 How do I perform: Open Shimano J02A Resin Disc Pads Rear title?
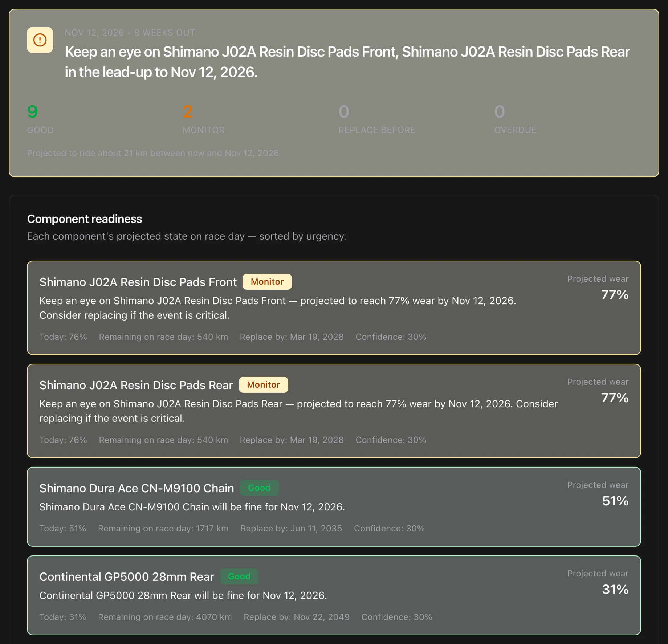pyautogui.click(x=136, y=385)
